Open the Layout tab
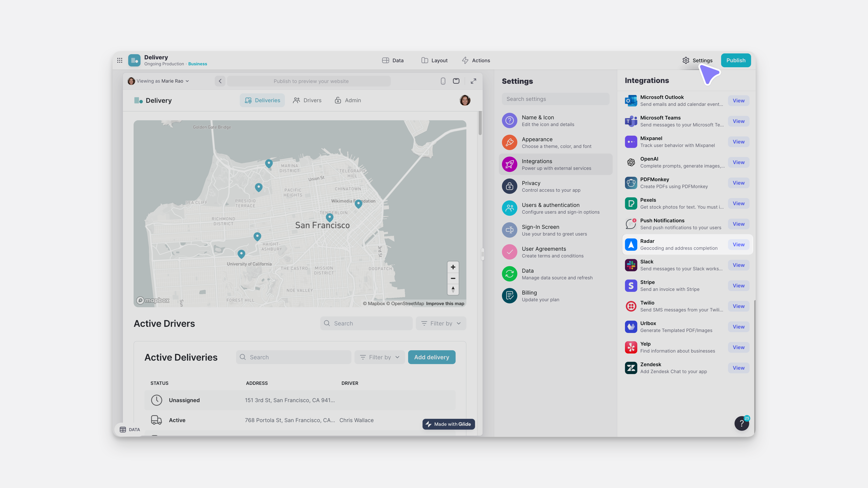Viewport: 868px width, 488px height. pyautogui.click(x=434, y=60)
